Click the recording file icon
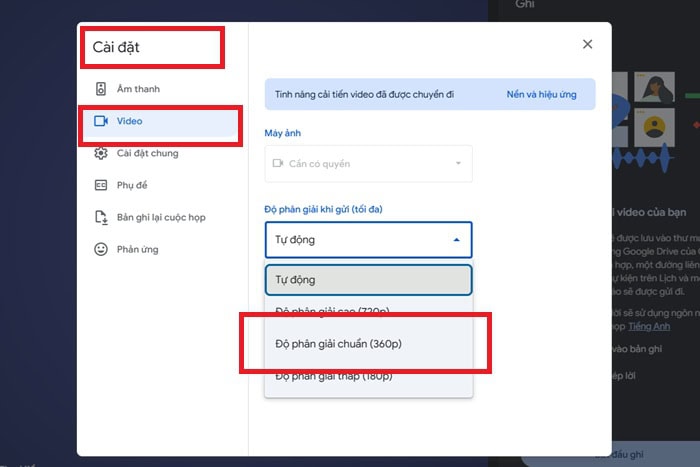Image resolution: width=700 pixels, height=467 pixels. pyautogui.click(x=101, y=217)
